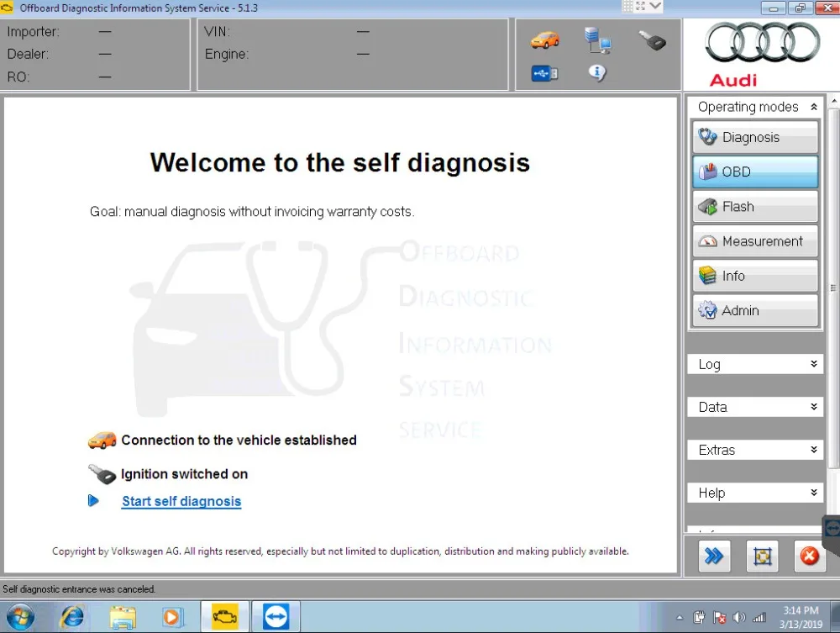Screen dimensions: 840x633
Task: Click the right sidebar vertical scrollbar
Action: click(x=833, y=287)
